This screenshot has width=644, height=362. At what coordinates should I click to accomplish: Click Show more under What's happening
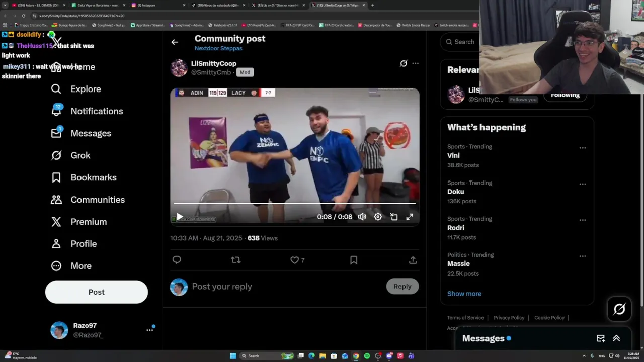coord(464,294)
